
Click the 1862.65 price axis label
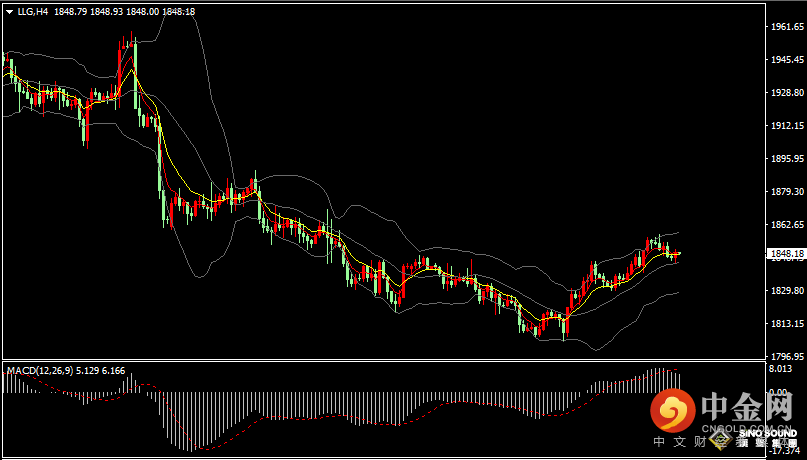tap(786, 225)
